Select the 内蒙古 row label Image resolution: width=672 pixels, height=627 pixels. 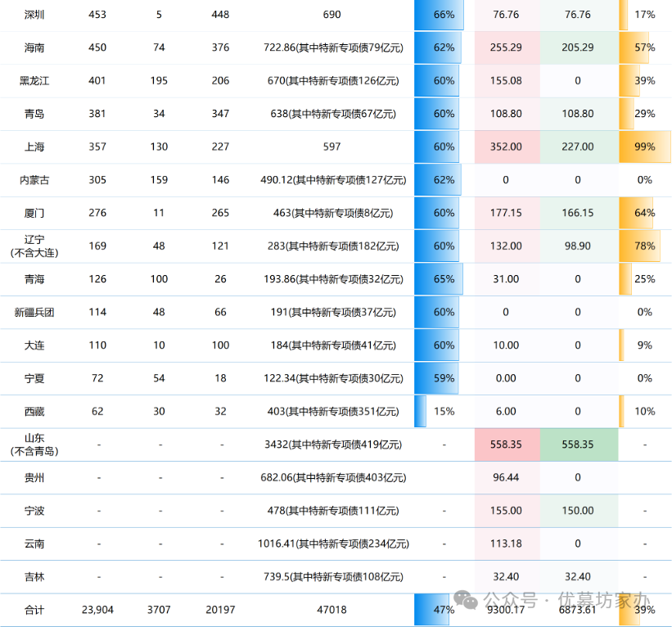coord(34,179)
